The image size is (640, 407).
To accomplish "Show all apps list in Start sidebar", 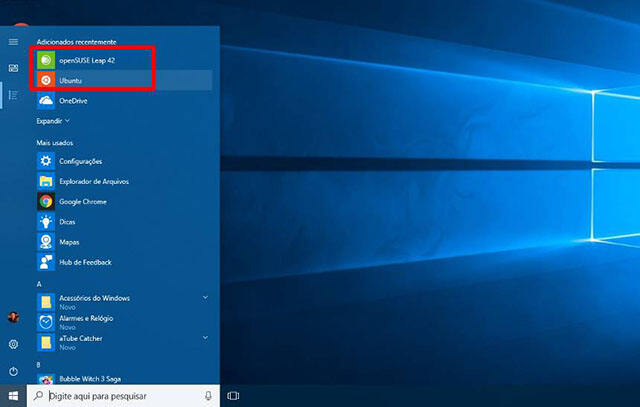I will click(x=13, y=95).
